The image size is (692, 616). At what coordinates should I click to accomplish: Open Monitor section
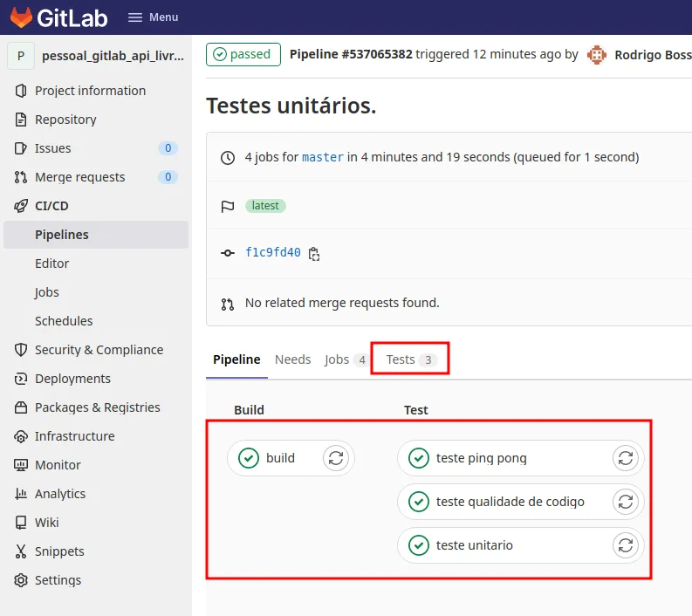(58, 465)
